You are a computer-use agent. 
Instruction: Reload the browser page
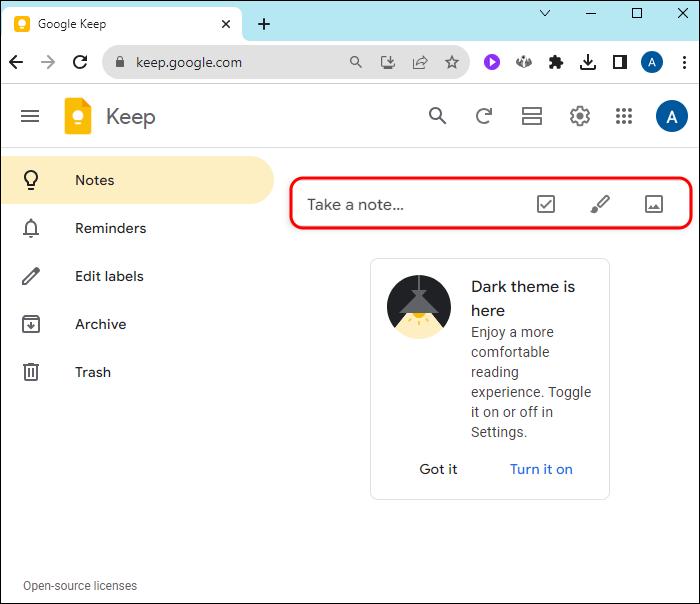[80, 62]
